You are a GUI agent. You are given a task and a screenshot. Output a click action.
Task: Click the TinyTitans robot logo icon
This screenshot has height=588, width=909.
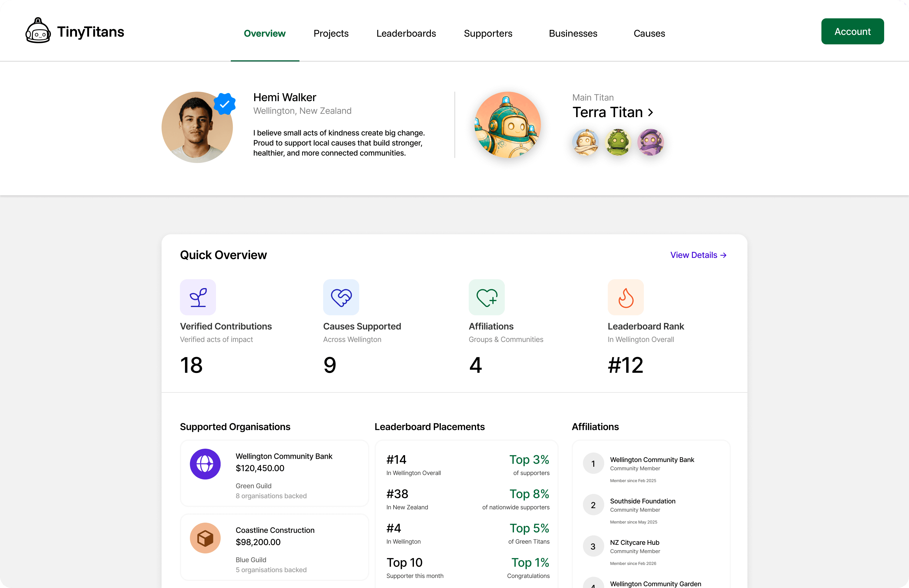38,30
